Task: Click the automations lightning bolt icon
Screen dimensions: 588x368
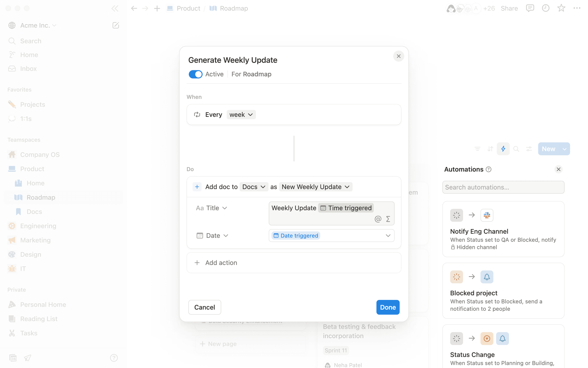Action: [x=503, y=149]
